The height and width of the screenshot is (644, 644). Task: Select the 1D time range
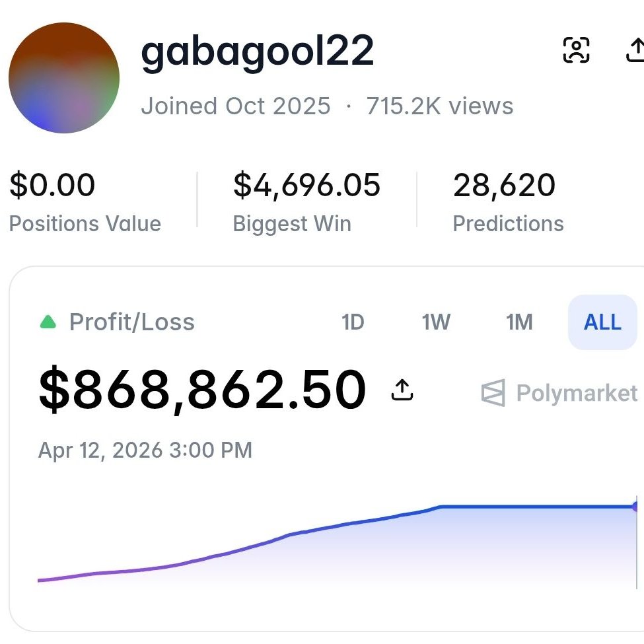[x=353, y=322]
